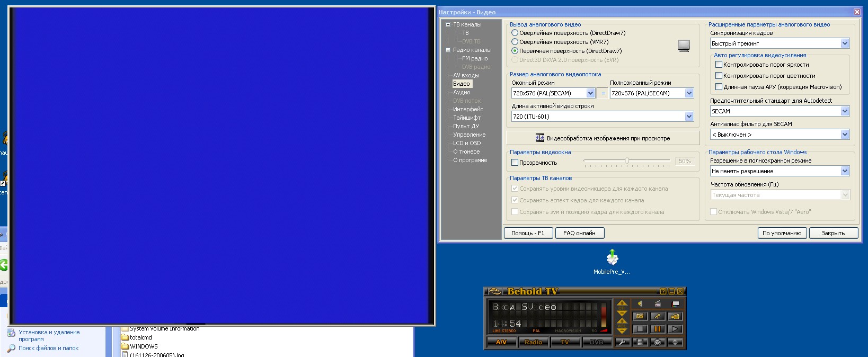Open Оконный режим resolution dropdown
The height and width of the screenshot is (357, 868).
tap(590, 93)
